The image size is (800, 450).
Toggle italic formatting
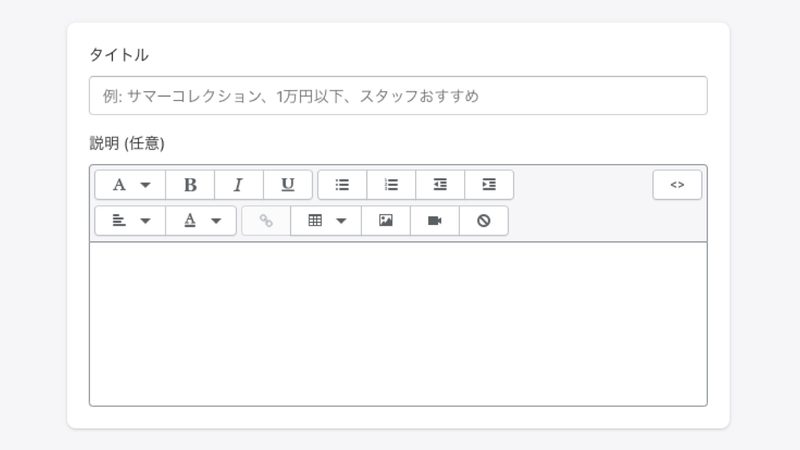[x=239, y=185]
